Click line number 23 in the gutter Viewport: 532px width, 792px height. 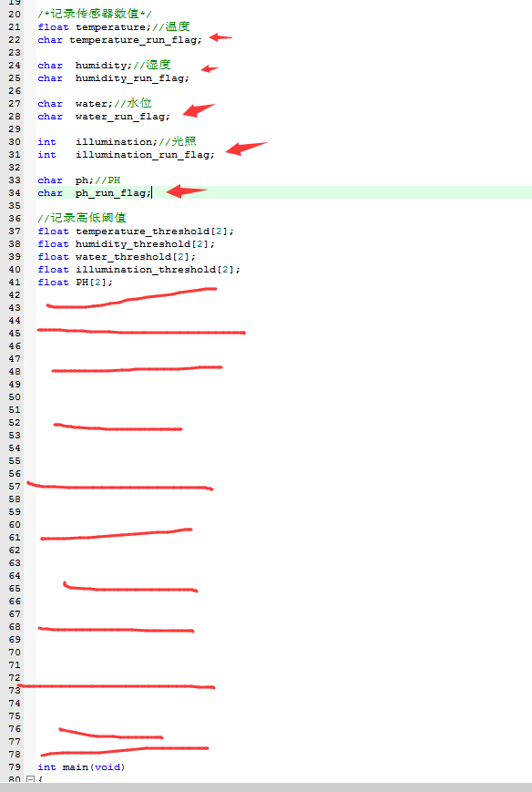15,53
